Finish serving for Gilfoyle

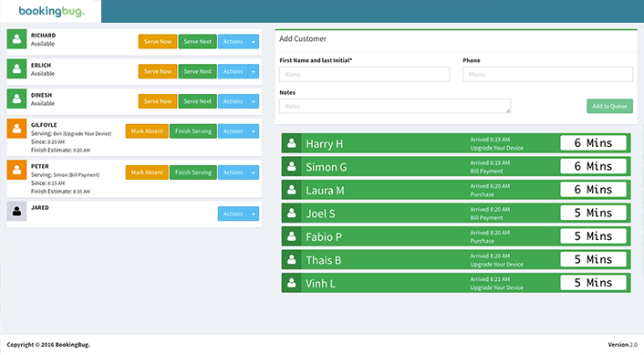tap(193, 131)
